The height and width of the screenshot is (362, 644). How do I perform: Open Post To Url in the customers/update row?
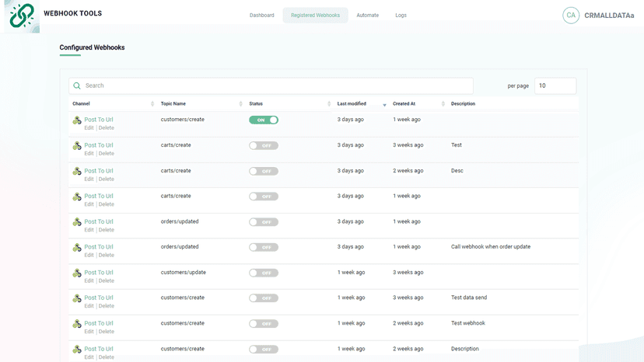[x=99, y=272]
